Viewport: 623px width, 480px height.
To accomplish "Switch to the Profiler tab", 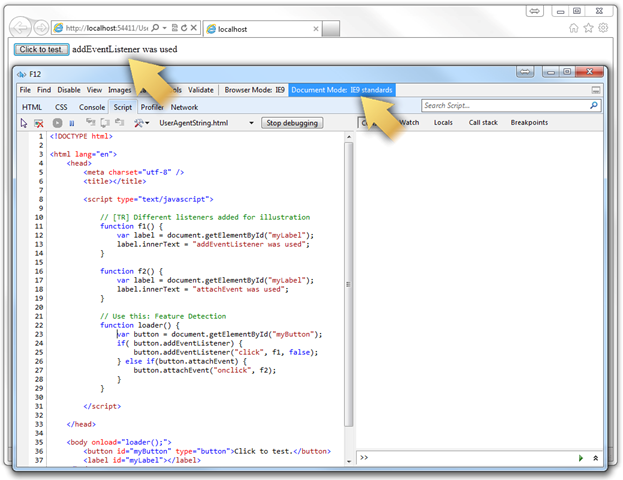I will pos(152,107).
